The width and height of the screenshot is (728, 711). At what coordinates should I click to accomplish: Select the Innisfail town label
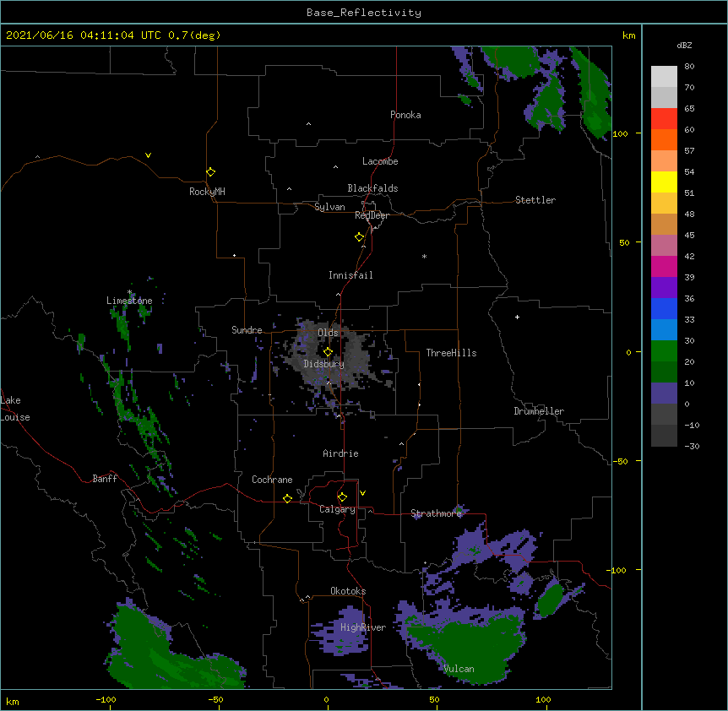[x=350, y=275]
